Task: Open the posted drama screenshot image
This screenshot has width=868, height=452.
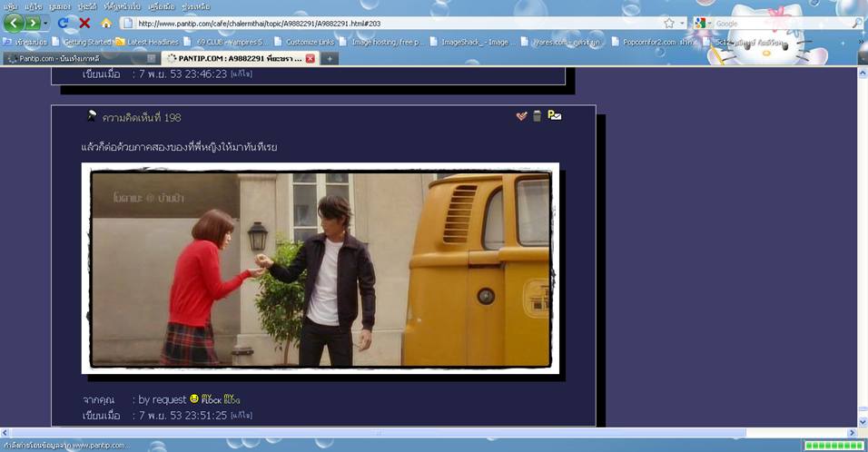Action: coord(321,269)
